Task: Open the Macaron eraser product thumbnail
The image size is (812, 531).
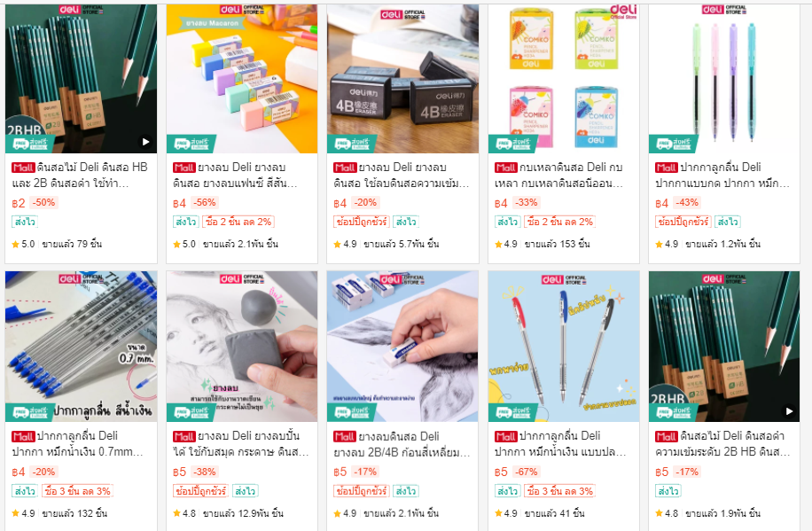Action: tap(242, 79)
